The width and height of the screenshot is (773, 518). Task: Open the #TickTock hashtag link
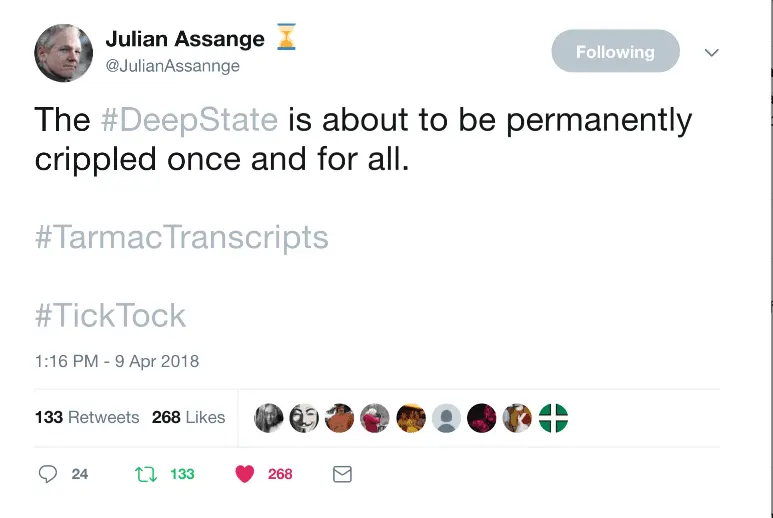110,316
